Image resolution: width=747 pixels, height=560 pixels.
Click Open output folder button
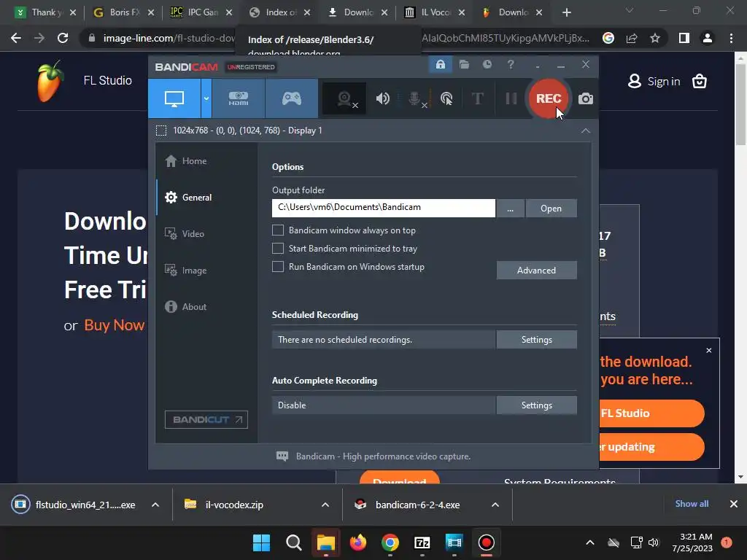coord(551,208)
